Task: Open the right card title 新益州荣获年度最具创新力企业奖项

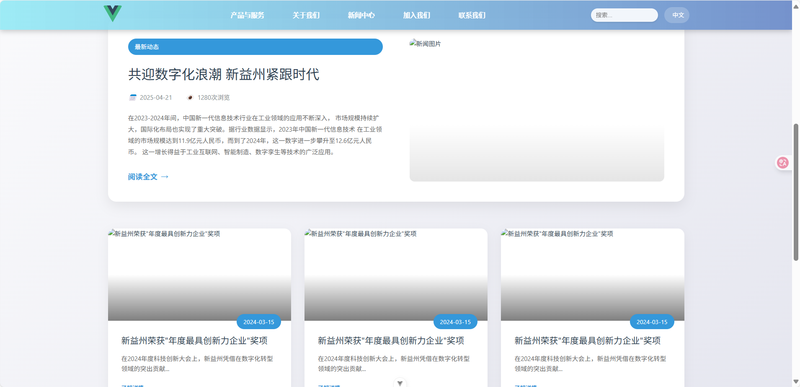Action: coord(587,341)
